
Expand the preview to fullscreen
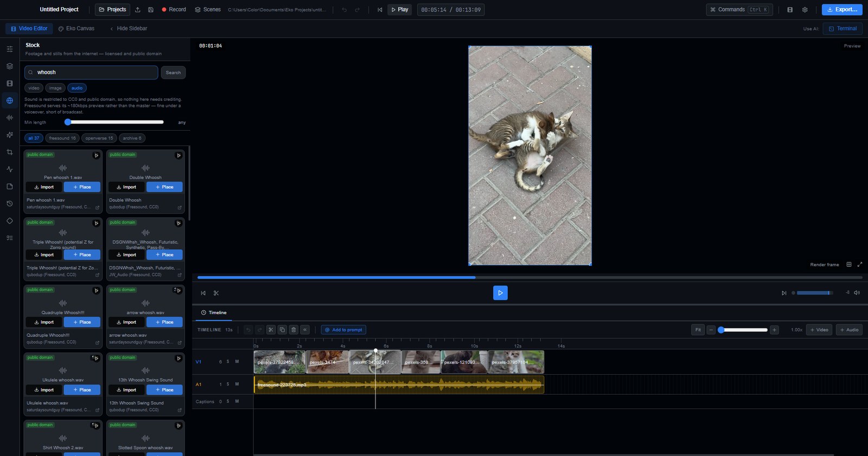[860, 265]
